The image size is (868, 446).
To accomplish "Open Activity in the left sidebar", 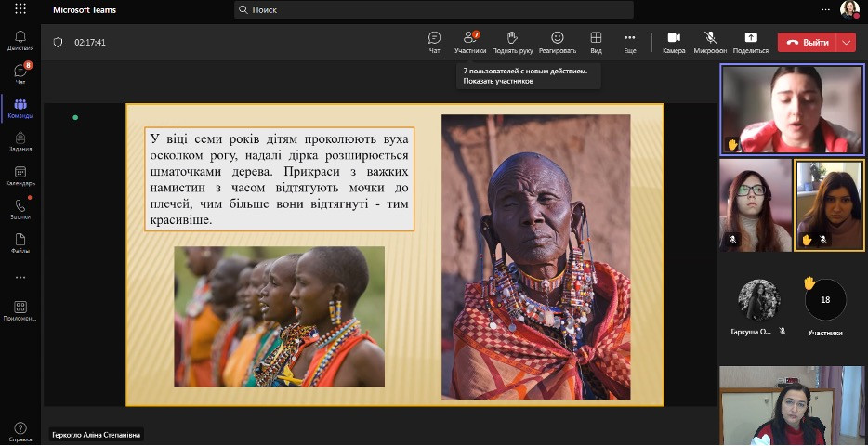I will (20, 41).
